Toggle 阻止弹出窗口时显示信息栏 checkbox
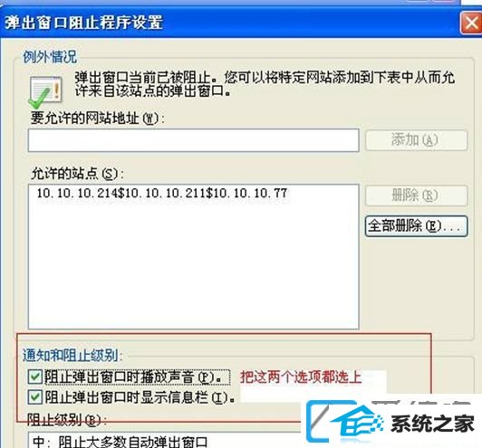The width and height of the screenshot is (482, 448). [35, 397]
